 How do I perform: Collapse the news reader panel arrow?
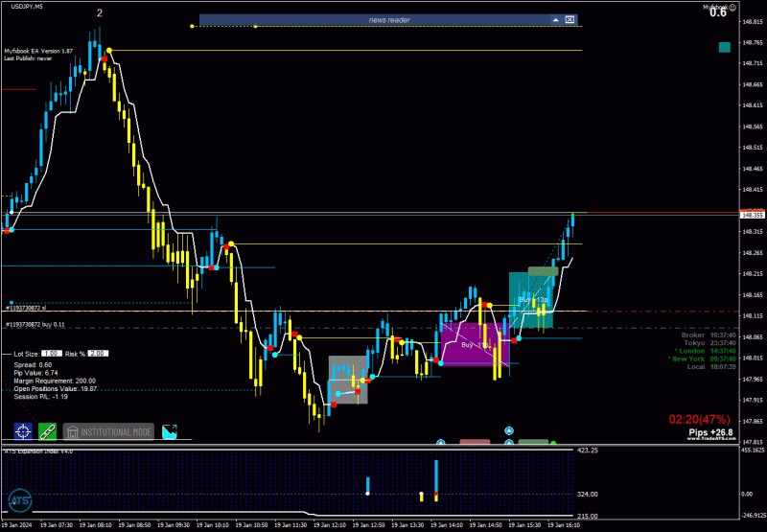coord(556,20)
